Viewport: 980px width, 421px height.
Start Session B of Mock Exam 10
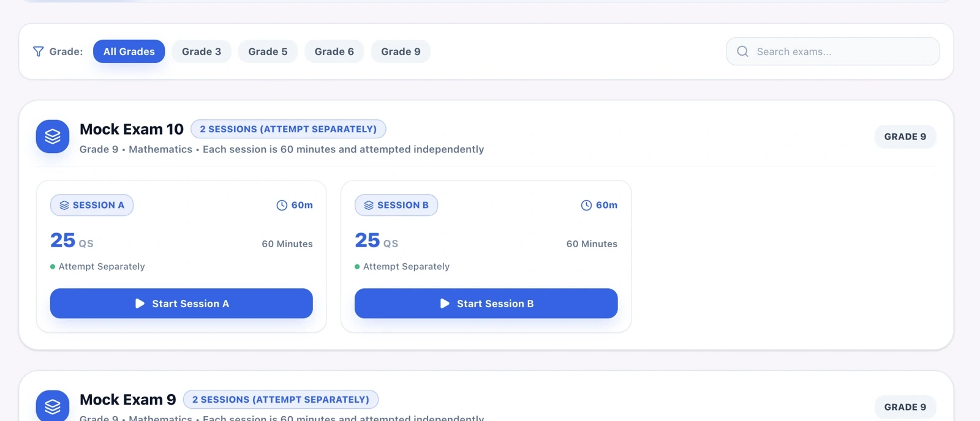pos(486,304)
